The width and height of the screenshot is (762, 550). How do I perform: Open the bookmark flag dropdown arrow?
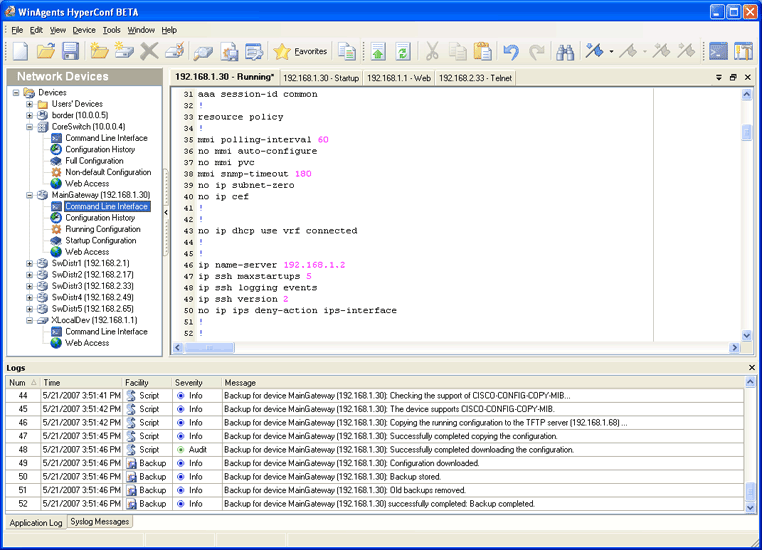pos(611,51)
